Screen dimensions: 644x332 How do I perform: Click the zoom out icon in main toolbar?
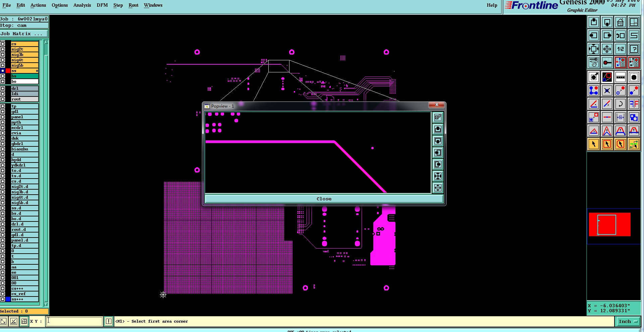coord(607,49)
